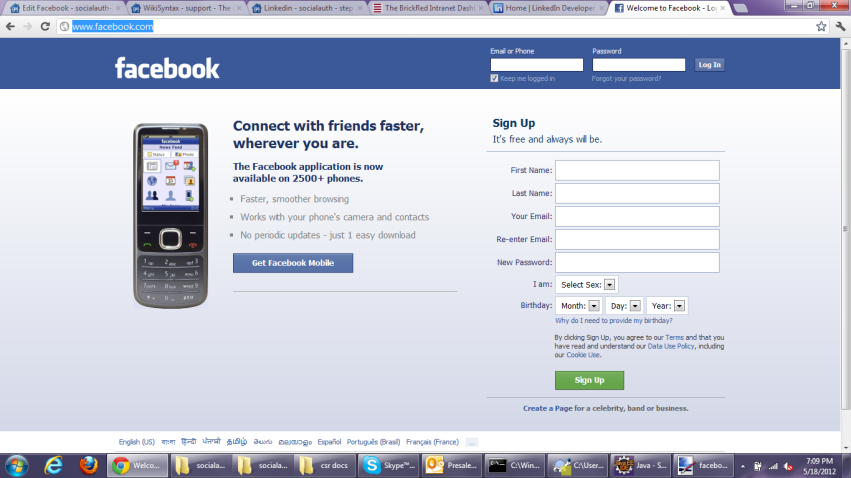Close the Welcome to Facebook tab
851x478 pixels.
(722, 8)
